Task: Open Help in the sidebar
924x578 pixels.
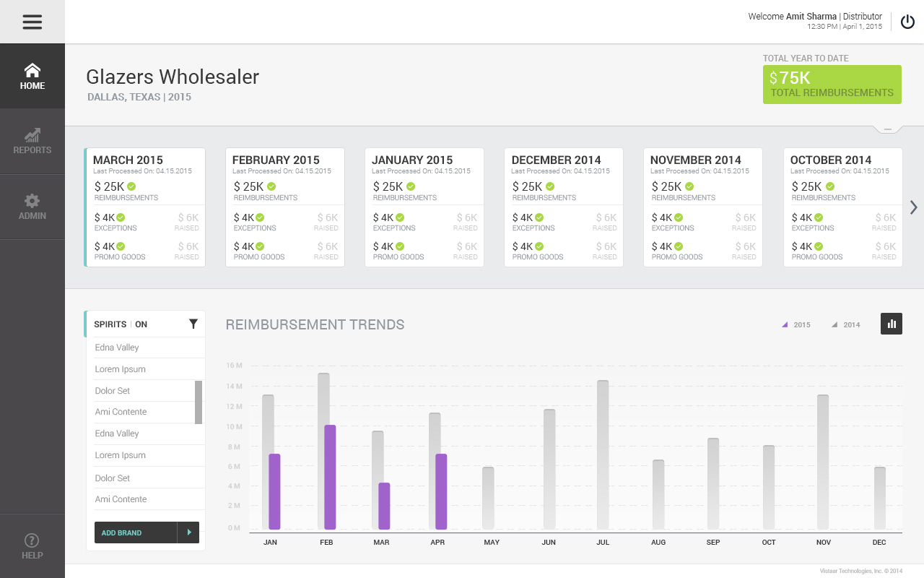Action: [x=32, y=546]
